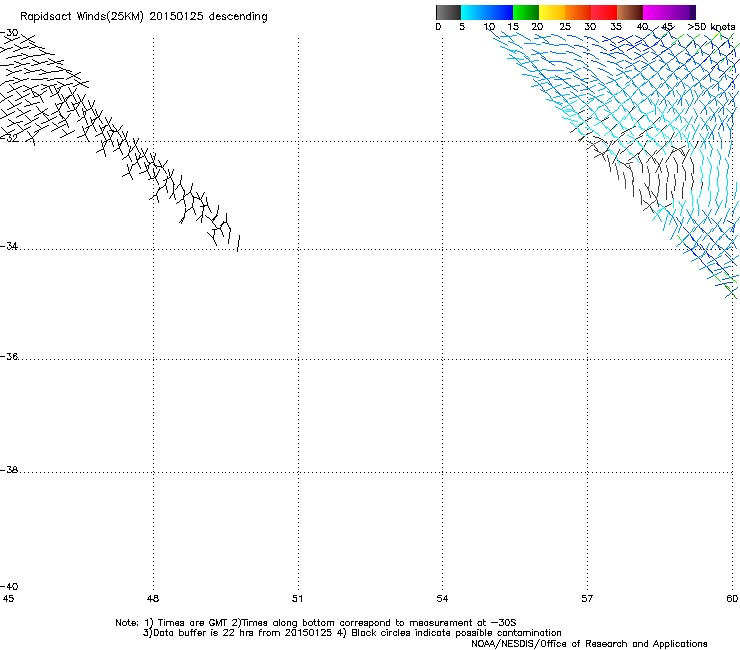The height and width of the screenshot is (650, 740).
Task: Click the longitude label 57
Action: pos(587,599)
